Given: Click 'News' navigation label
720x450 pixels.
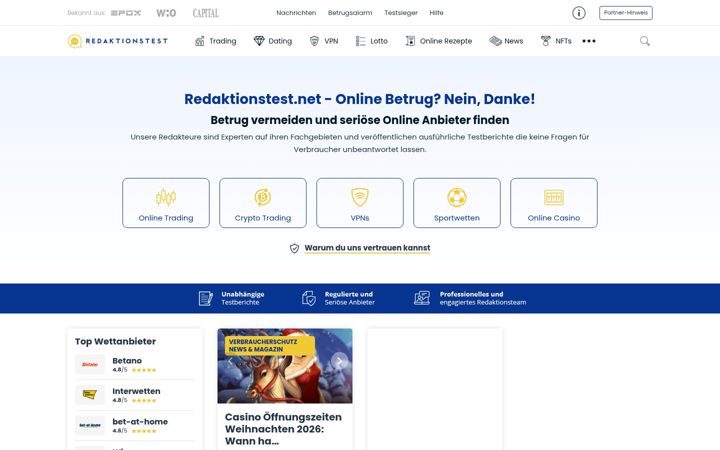Looking at the screenshot, I should 514,41.
